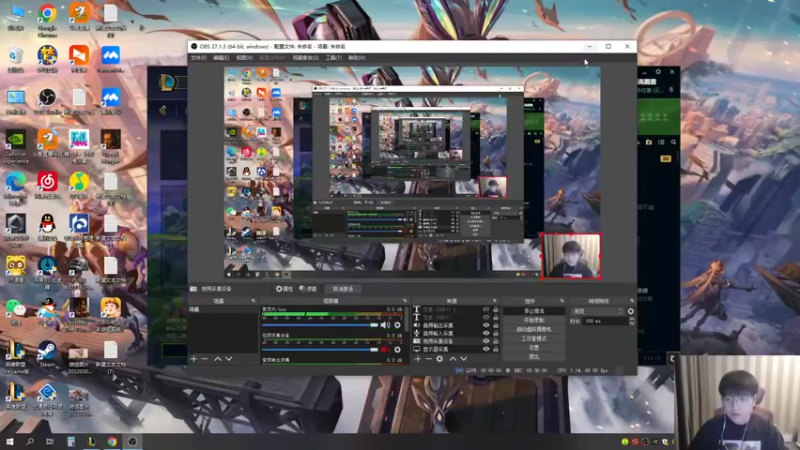This screenshot has width=800, height=450.
Task: Open the GeForce Experience desktop icon
Action: pos(15,146)
